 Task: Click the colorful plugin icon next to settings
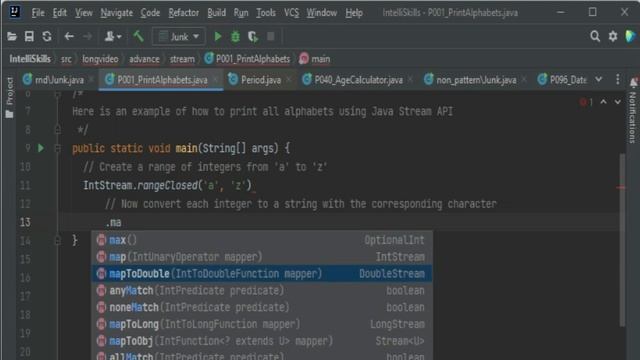630,37
